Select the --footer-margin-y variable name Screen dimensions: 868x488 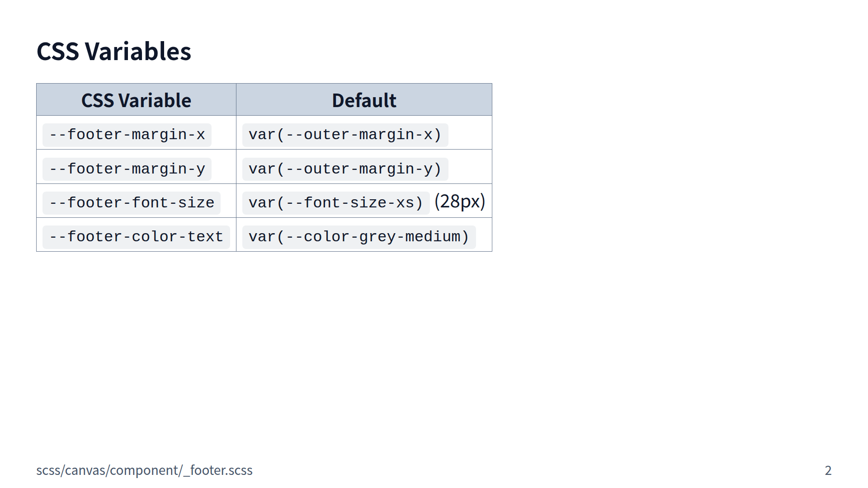coord(127,169)
